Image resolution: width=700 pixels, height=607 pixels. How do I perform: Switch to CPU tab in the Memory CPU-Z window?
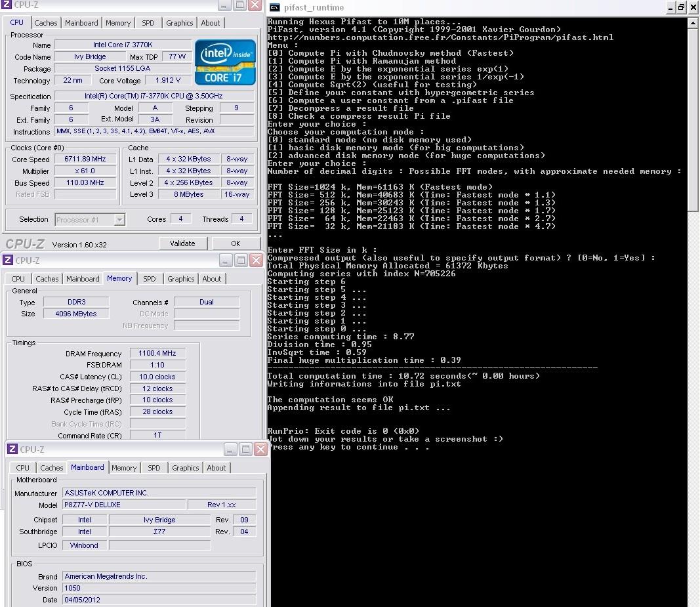coord(18,279)
